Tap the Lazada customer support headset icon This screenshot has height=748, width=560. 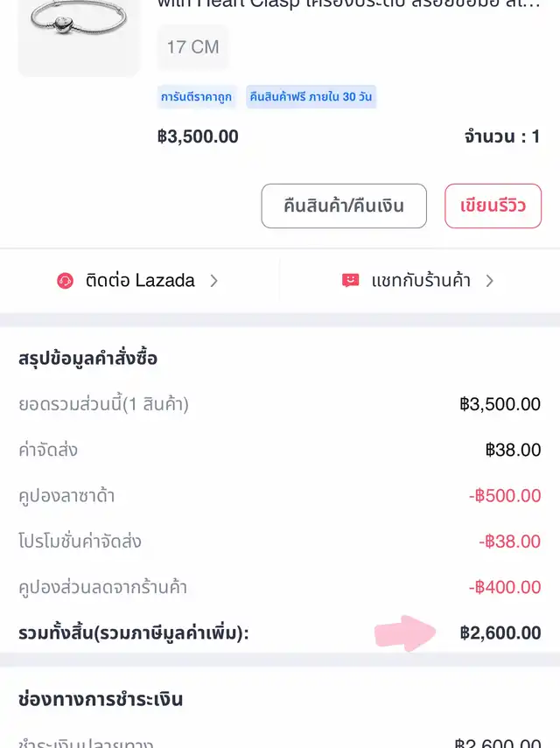(65, 281)
